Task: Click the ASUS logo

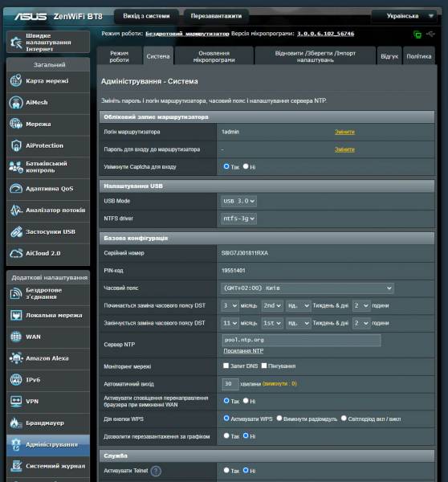Action: coord(31,16)
